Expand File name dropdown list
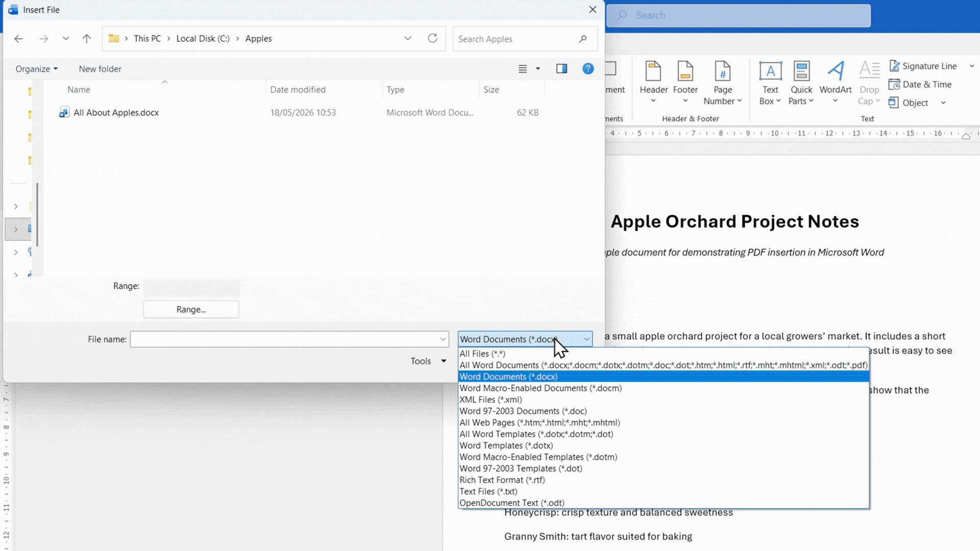 point(443,339)
